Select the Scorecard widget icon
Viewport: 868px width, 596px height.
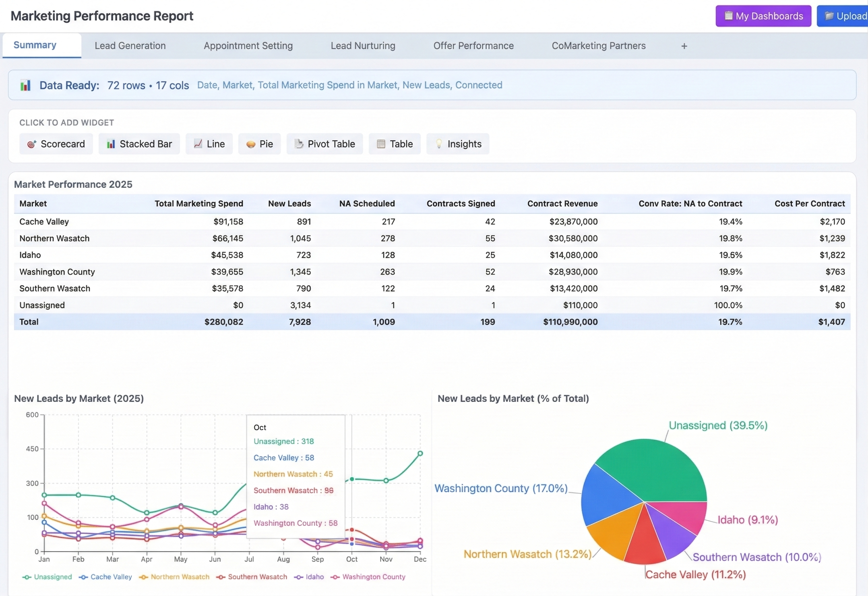(31, 144)
